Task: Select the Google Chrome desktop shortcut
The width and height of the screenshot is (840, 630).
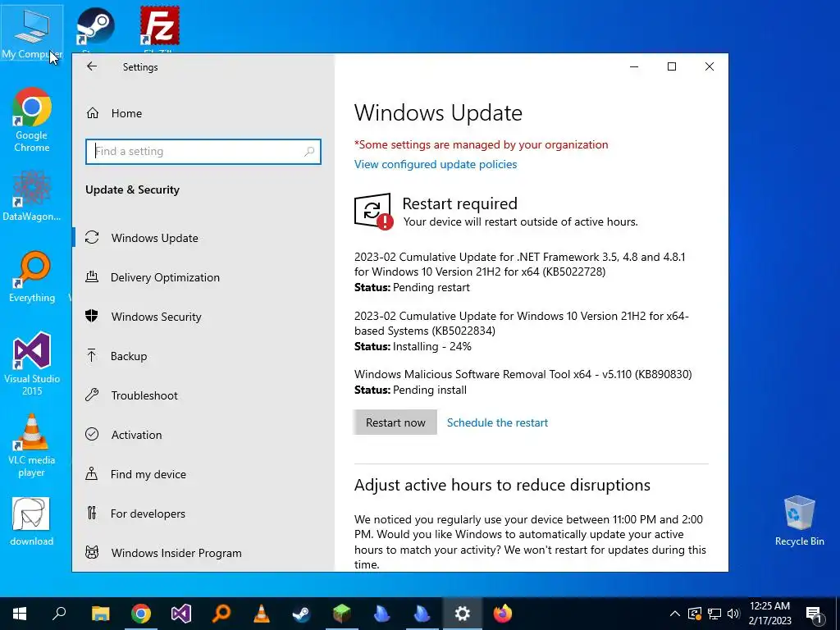Action: tap(32, 120)
